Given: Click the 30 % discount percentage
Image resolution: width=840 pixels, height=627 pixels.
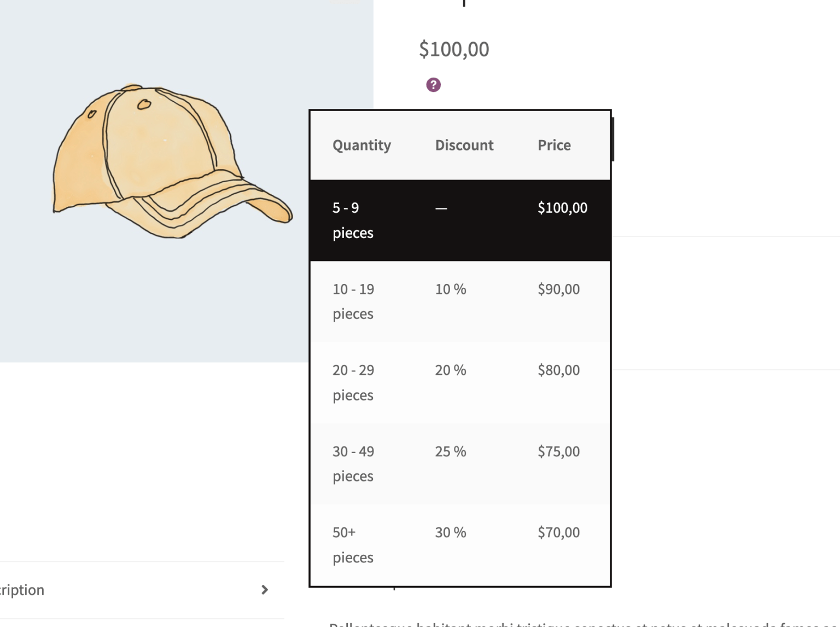Looking at the screenshot, I should pos(450,532).
